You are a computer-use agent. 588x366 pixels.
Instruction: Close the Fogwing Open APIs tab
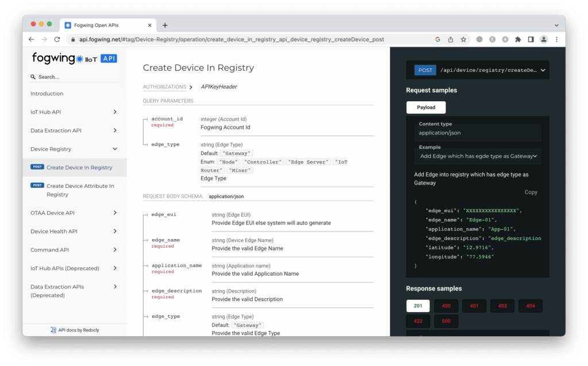pyautogui.click(x=150, y=25)
